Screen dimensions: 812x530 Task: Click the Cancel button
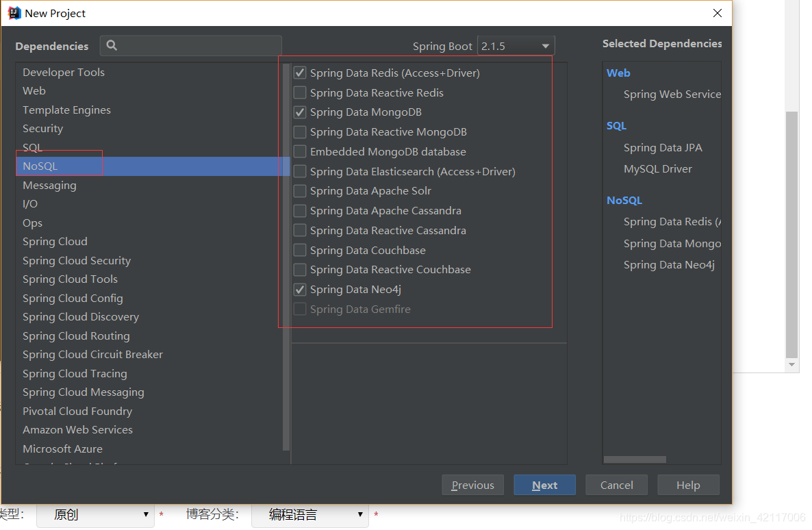(x=617, y=485)
